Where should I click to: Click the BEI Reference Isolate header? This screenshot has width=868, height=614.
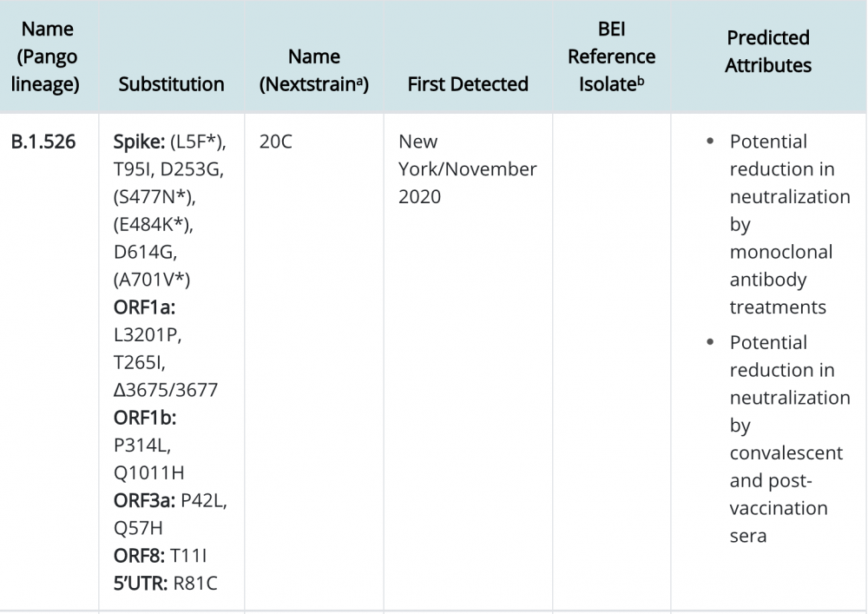[611, 56]
